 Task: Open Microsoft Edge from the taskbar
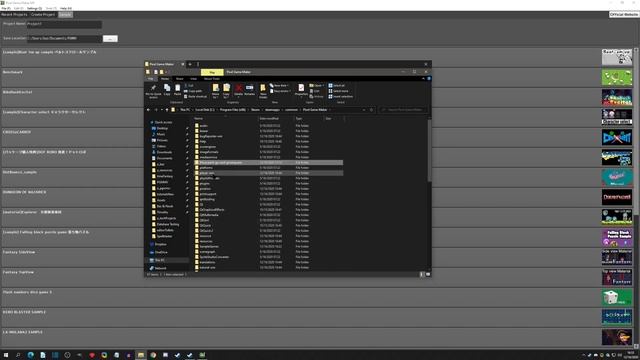tap(31, 355)
